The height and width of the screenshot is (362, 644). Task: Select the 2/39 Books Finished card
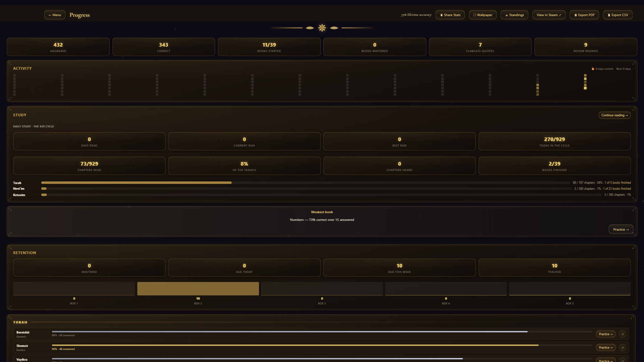pyautogui.click(x=554, y=166)
